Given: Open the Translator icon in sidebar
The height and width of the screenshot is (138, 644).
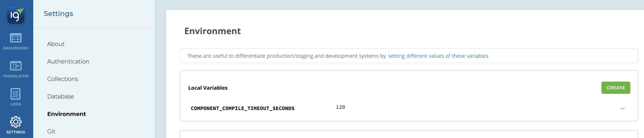Looking at the screenshot, I should tap(16, 66).
